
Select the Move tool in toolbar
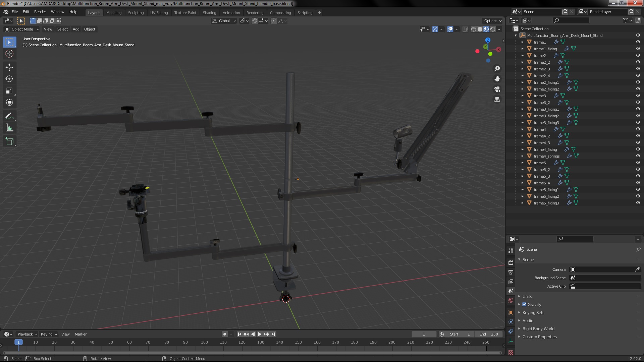tap(9, 67)
